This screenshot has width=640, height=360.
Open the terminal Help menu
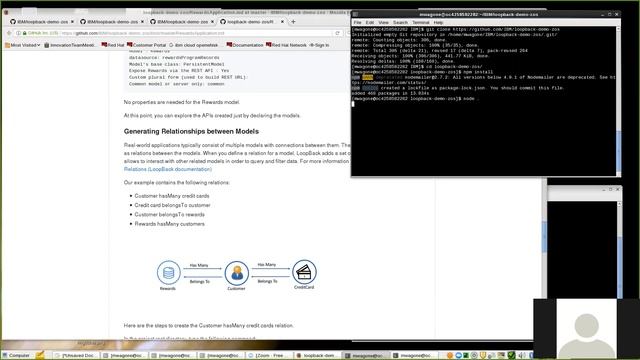click(438, 22)
